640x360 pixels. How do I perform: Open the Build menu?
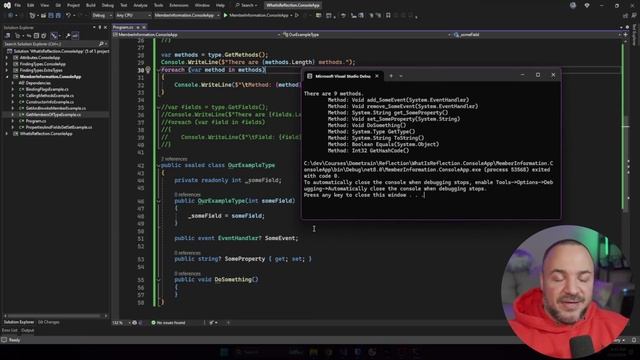(91, 5)
